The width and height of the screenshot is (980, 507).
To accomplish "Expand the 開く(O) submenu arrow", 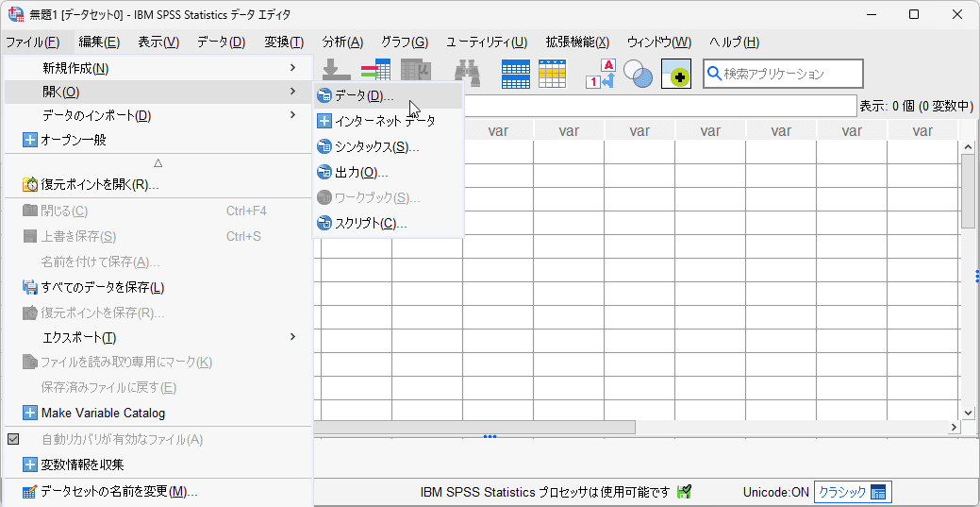I will [x=292, y=92].
